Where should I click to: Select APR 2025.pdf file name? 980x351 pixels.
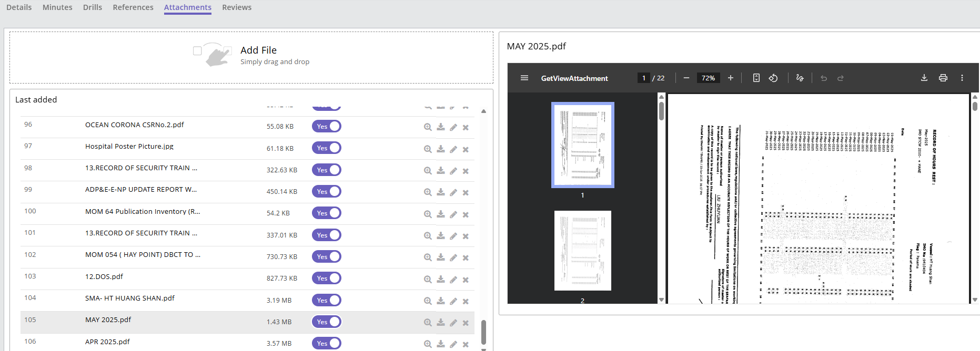point(107,342)
